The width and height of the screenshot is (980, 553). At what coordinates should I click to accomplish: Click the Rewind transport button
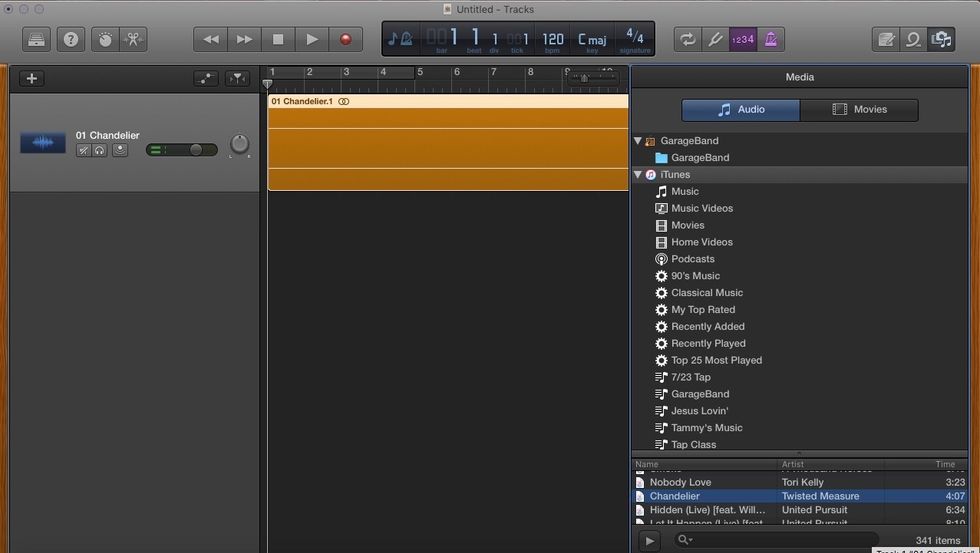211,40
